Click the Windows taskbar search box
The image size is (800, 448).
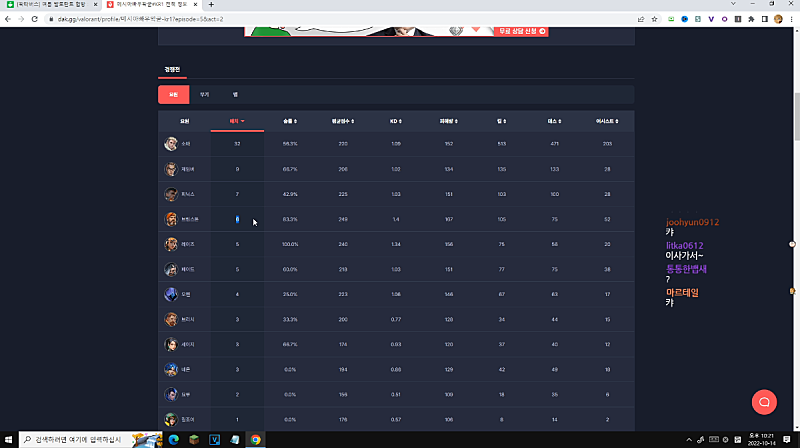click(x=91, y=439)
